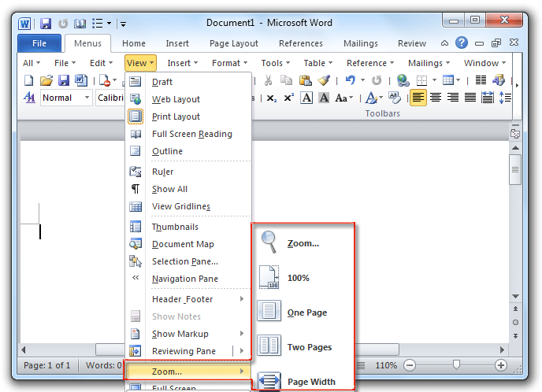Switch to Web Layout view
The image size is (542, 392).
(x=189, y=99)
